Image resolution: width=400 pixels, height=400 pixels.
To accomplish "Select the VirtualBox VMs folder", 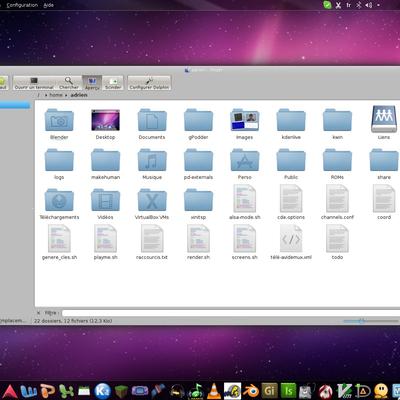I will [152, 204].
